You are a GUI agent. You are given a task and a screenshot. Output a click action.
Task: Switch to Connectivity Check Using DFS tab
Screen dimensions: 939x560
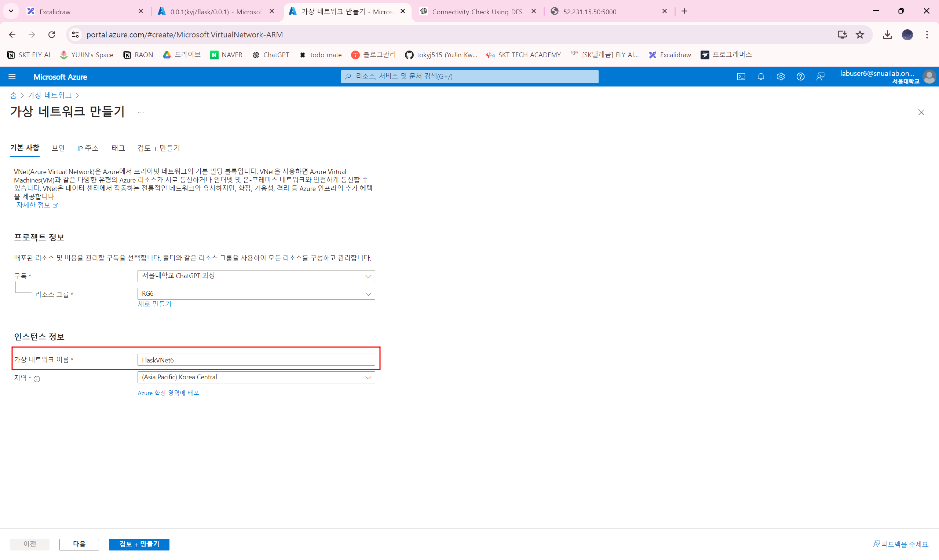pyautogui.click(x=477, y=11)
